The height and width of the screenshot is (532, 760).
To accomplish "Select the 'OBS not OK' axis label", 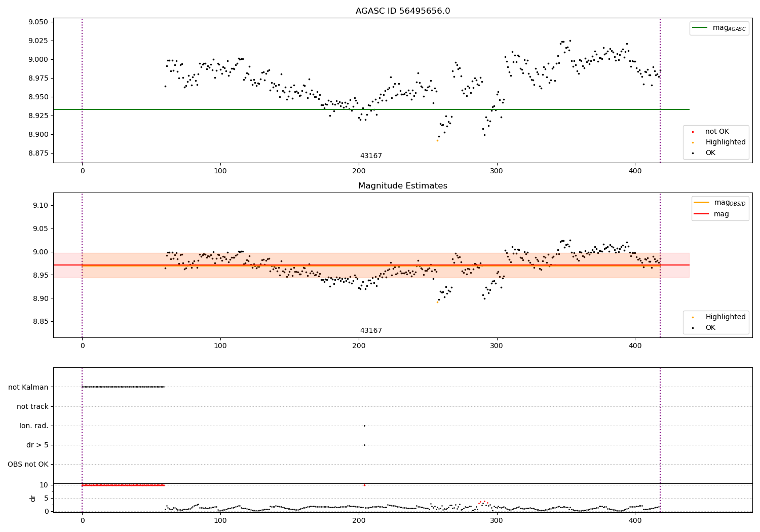I will coord(28,465).
